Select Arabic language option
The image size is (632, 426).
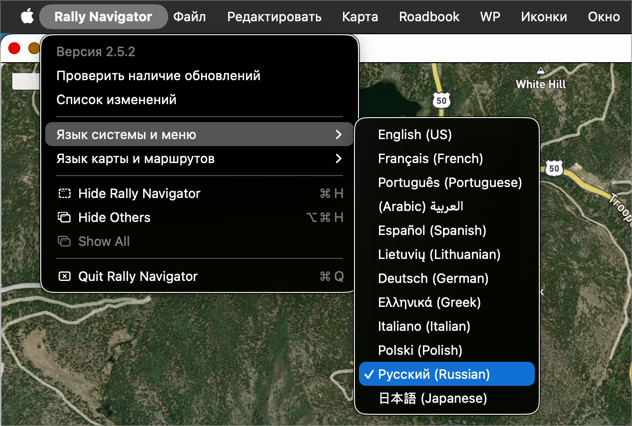tap(447, 206)
